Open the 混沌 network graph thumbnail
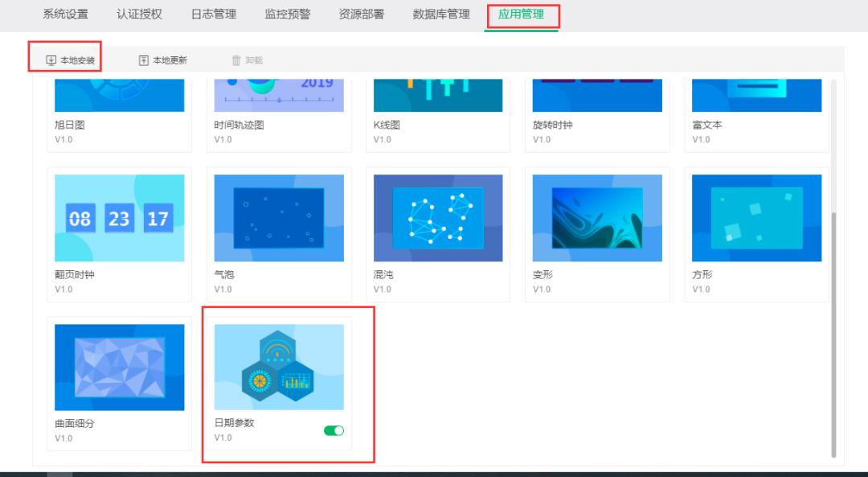This screenshot has width=868, height=477. (x=437, y=217)
